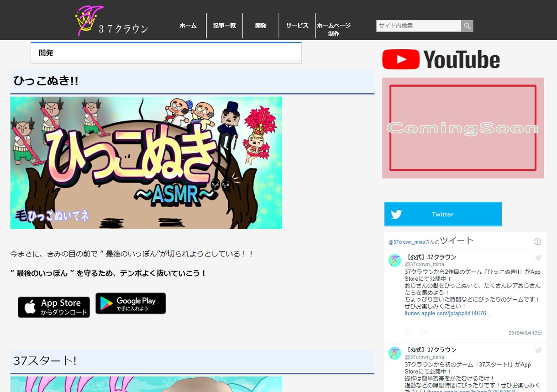Open the ホーム menu item
The width and height of the screenshot is (557, 392).
[x=188, y=26]
